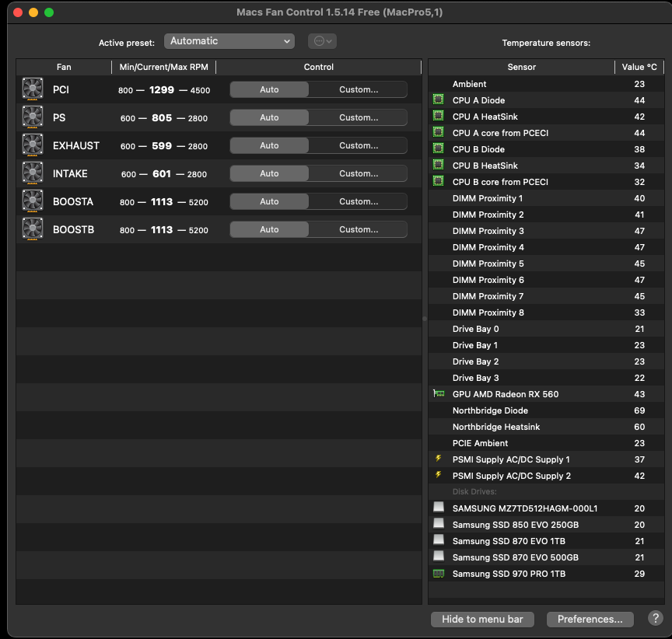
Task: Select the DIMM Proximity 1 row
Action: 546,198
